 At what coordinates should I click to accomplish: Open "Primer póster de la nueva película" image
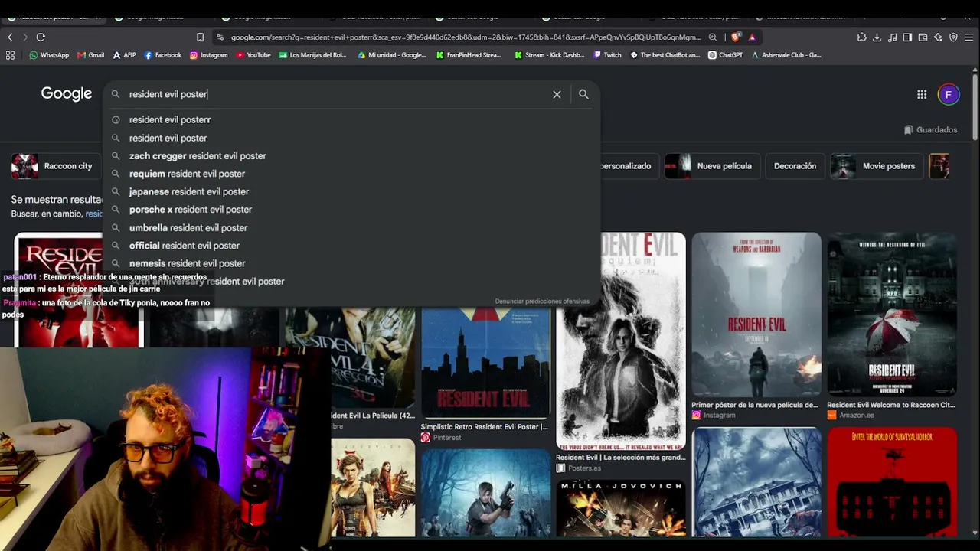pos(756,315)
